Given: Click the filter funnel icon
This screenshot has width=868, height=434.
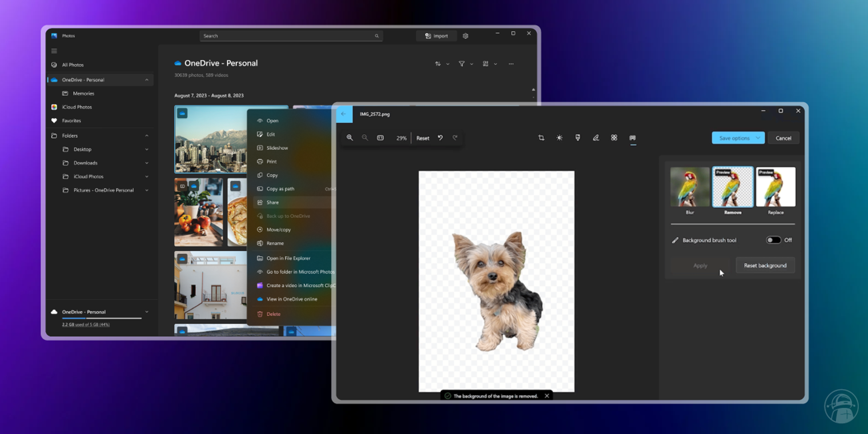Looking at the screenshot, I should (x=461, y=63).
